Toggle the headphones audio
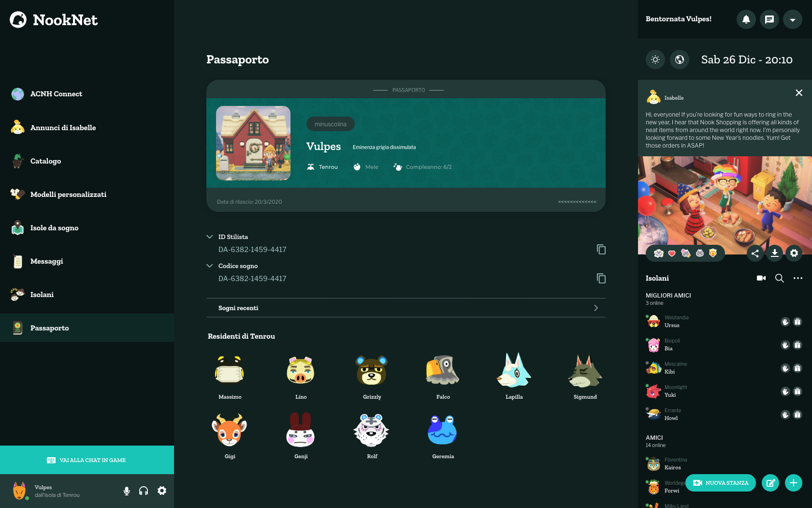Viewport: 812px width, 508px height. tap(144, 491)
